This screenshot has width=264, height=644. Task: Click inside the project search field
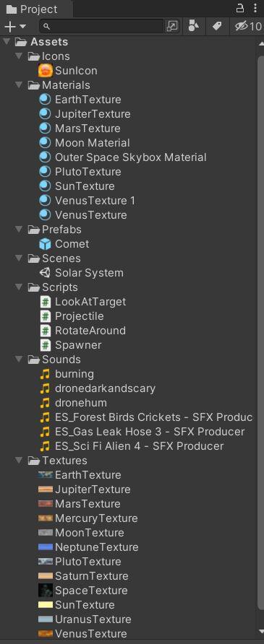(x=103, y=26)
